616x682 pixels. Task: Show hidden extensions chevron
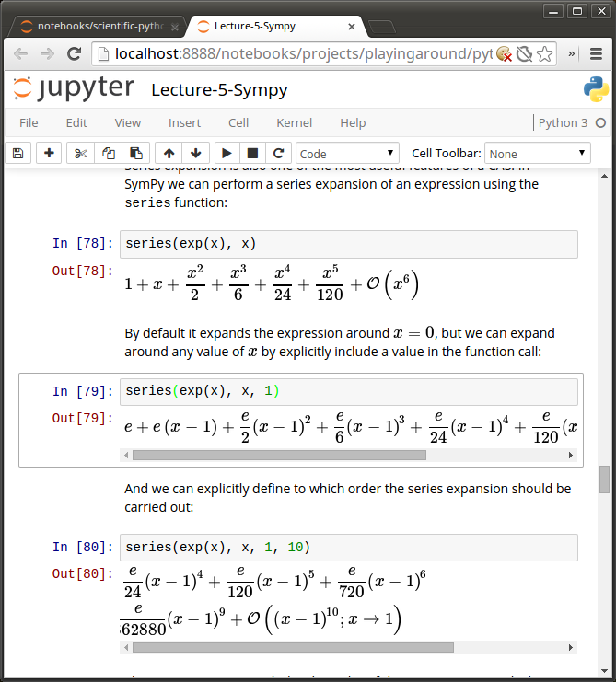[x=571, y=54]
